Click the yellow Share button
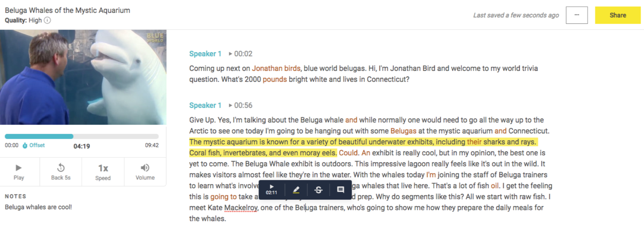Viewport: 644px width, 231px height. tap(618, 15)
